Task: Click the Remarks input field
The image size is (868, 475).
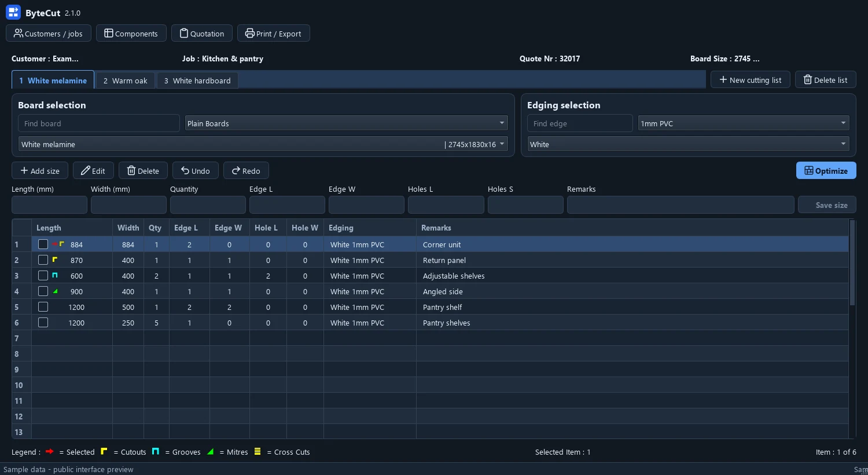Action: click(x=681, y=204)
